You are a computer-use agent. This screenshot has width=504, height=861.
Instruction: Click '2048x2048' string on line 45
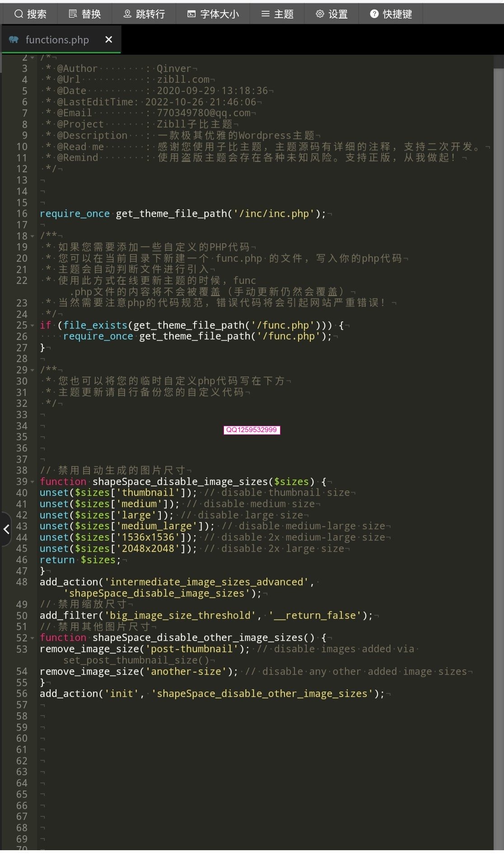click(x=148, y=549)
